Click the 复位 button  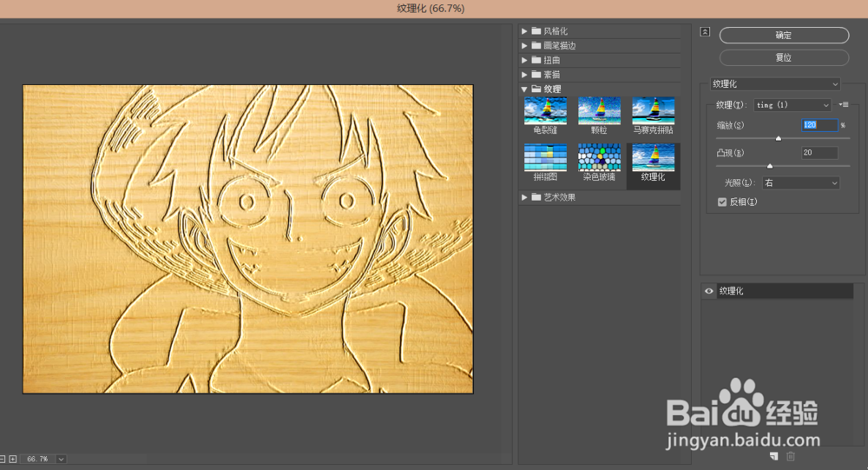point(784,57)
